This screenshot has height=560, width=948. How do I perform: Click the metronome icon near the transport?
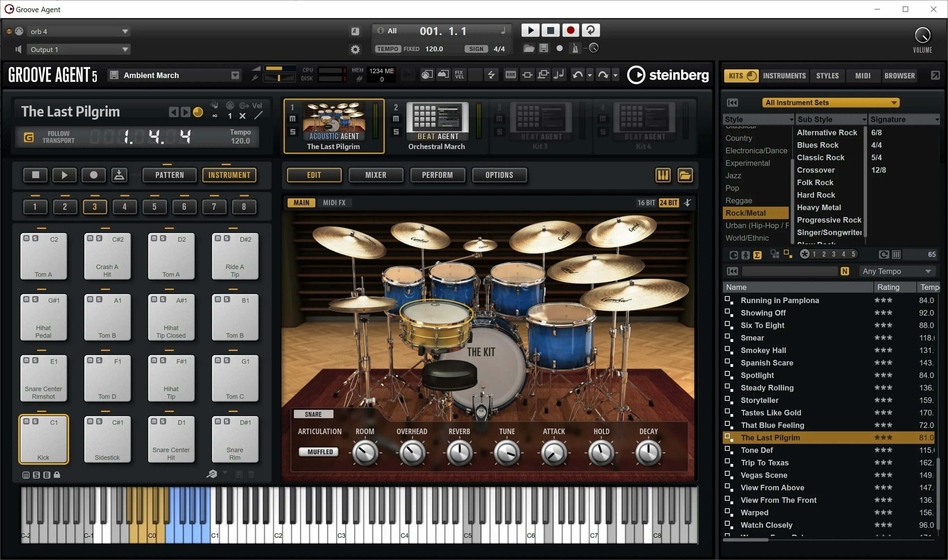575,48
